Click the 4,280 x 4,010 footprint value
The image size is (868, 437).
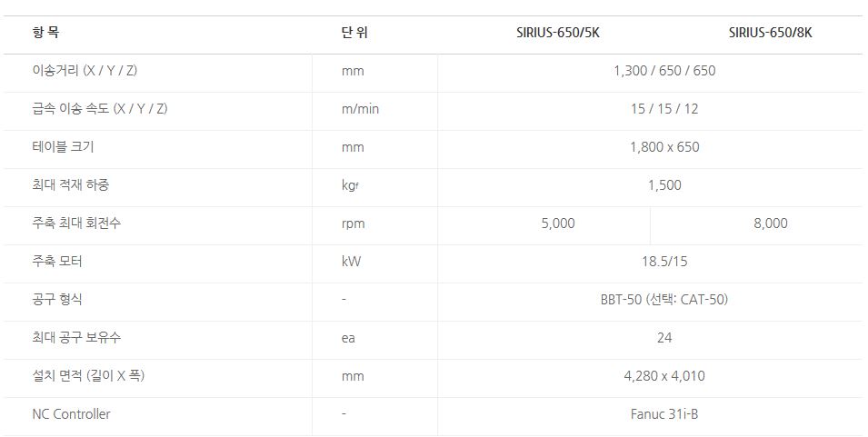(664, 376)
